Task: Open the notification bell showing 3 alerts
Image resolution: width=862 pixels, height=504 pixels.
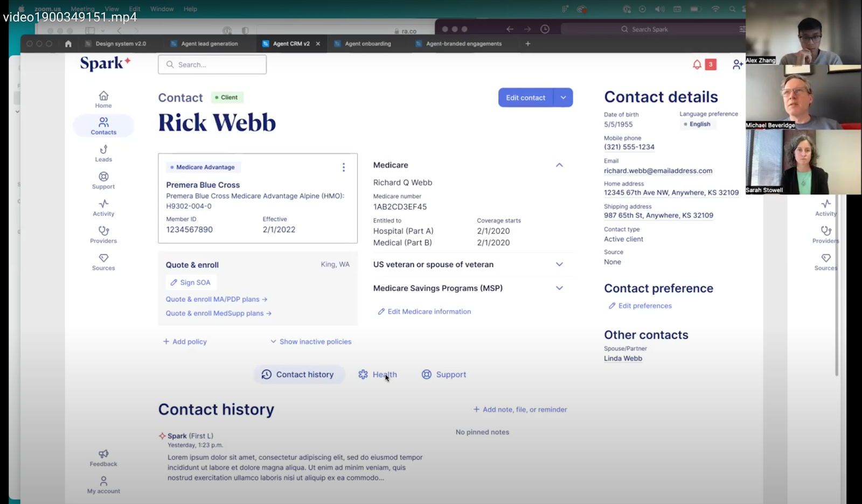Action: [x=697, y=64]
